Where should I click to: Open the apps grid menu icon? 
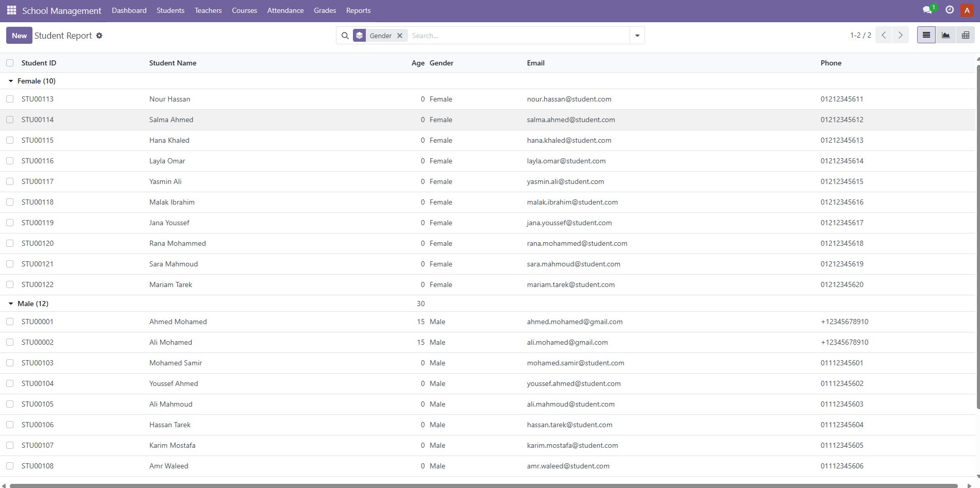point(11,10)
